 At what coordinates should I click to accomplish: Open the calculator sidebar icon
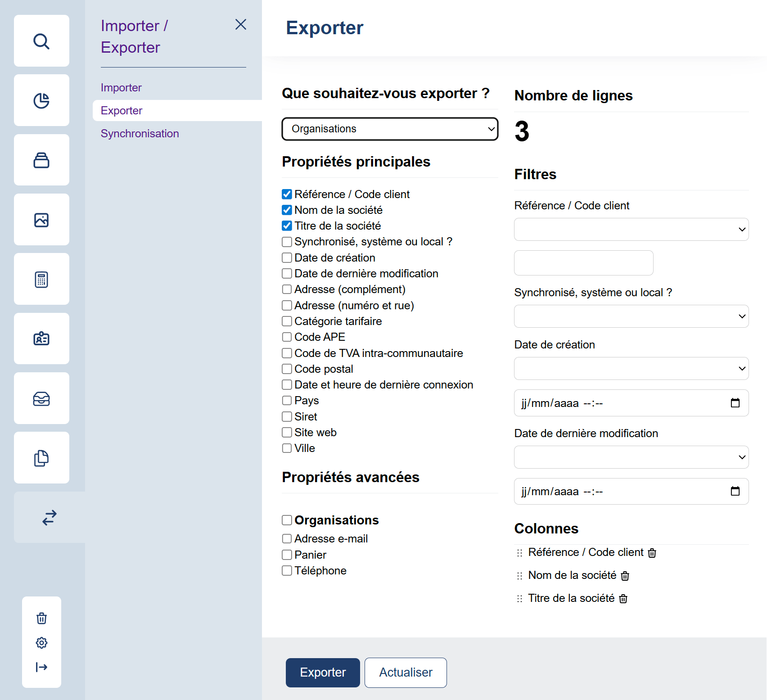41,279
